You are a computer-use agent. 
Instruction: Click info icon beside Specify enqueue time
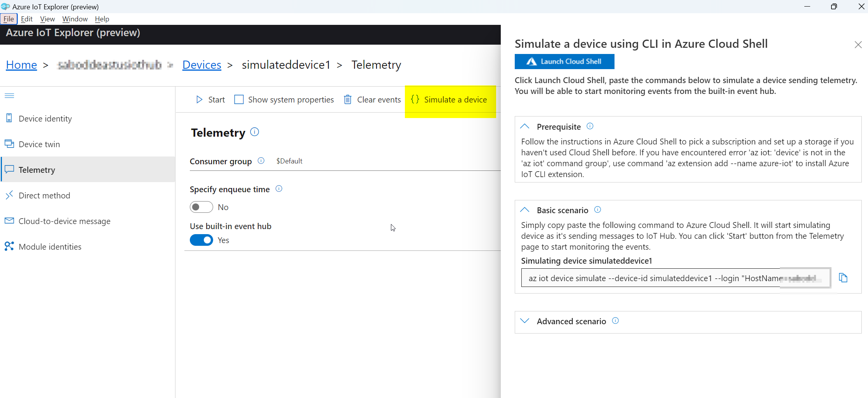(279, 189)
